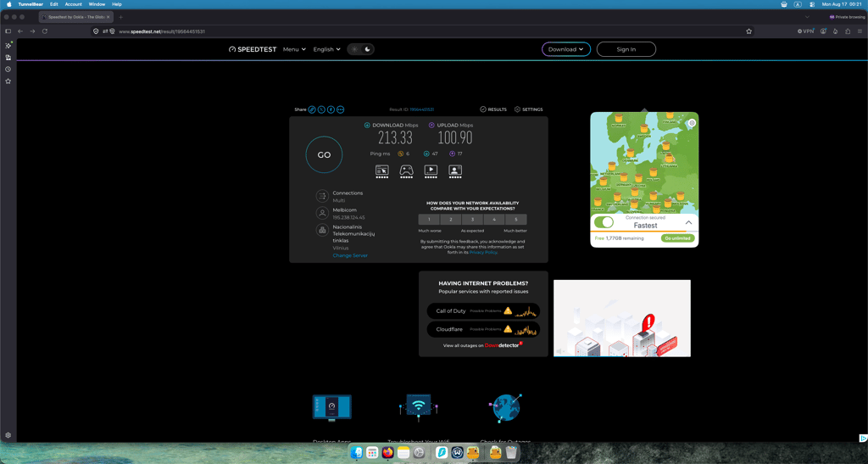Screen dimensions: 868x464
Task: Share result on Facebook
Action: click(331, 109)
